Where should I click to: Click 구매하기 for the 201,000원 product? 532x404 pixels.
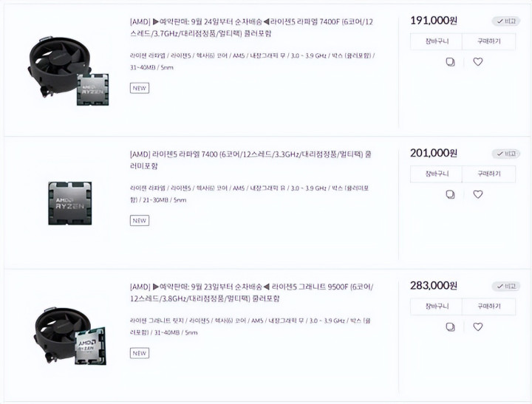coord(489,174)
